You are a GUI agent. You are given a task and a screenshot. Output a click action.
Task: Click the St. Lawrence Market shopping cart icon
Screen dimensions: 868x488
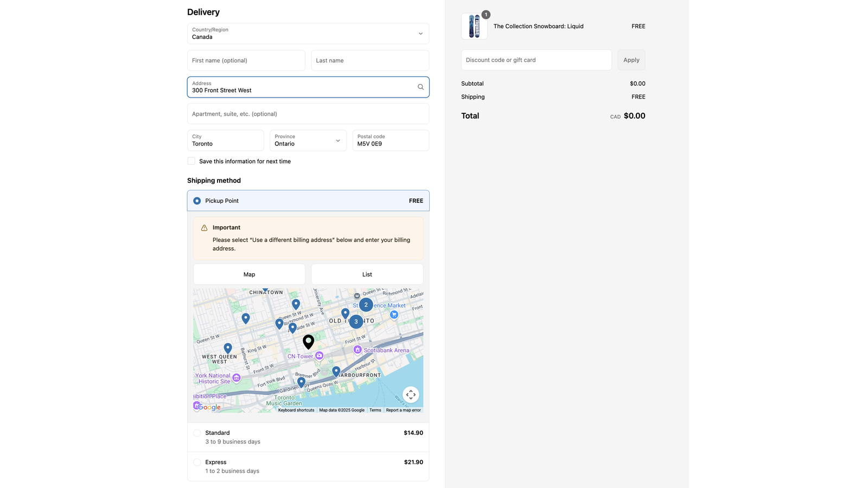(394, 314)
